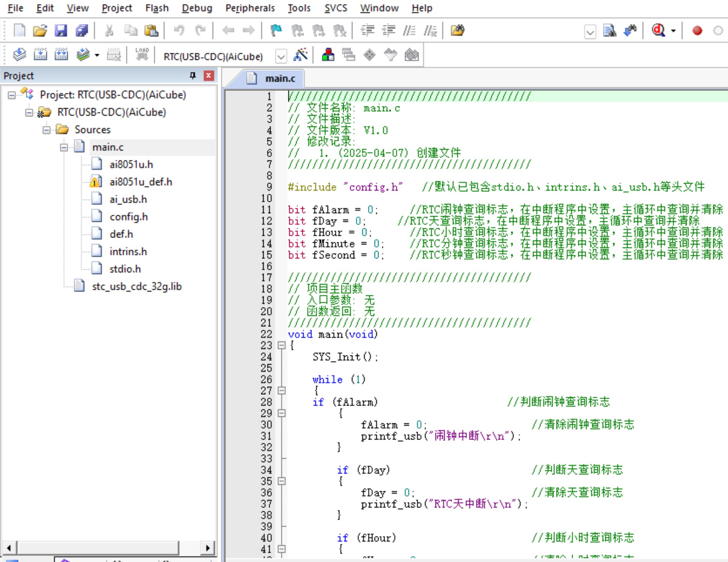Go to previous bookmark icon
728x562 pixels.
(x=297, y=30)
